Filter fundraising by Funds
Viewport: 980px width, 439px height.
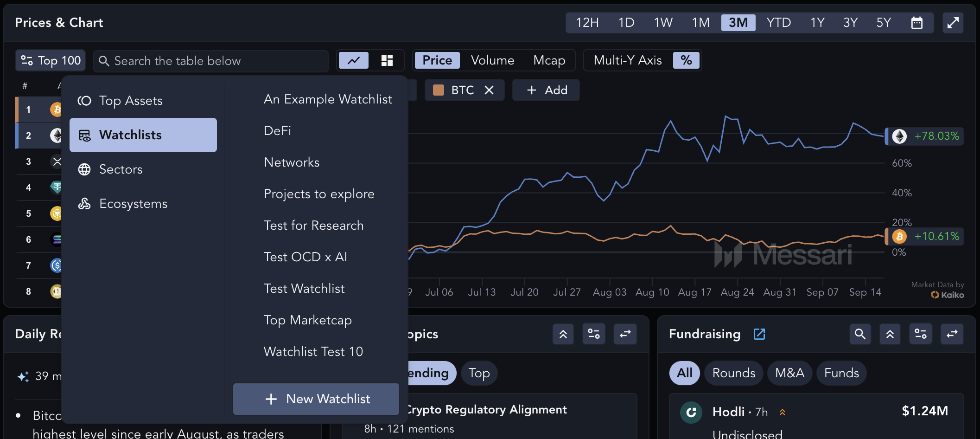point(841,373)
